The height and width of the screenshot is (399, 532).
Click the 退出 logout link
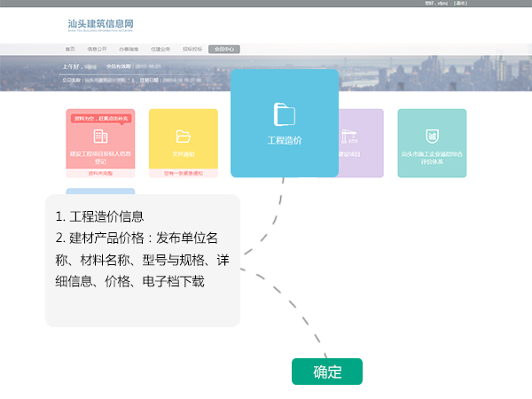pos(460,4)
